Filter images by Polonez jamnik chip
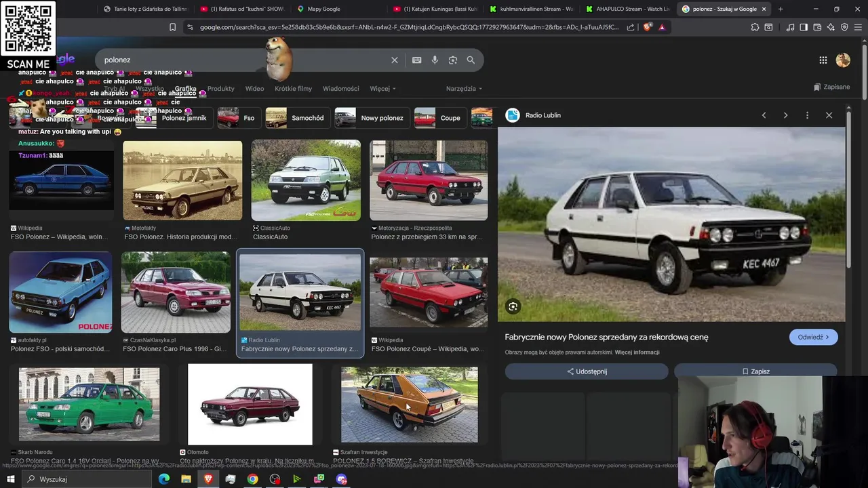Screen dimensions: 868x488 [173, 118]
